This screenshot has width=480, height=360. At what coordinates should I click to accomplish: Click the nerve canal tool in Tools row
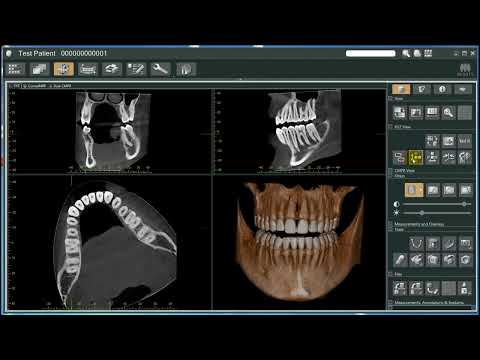pos(449,244)
